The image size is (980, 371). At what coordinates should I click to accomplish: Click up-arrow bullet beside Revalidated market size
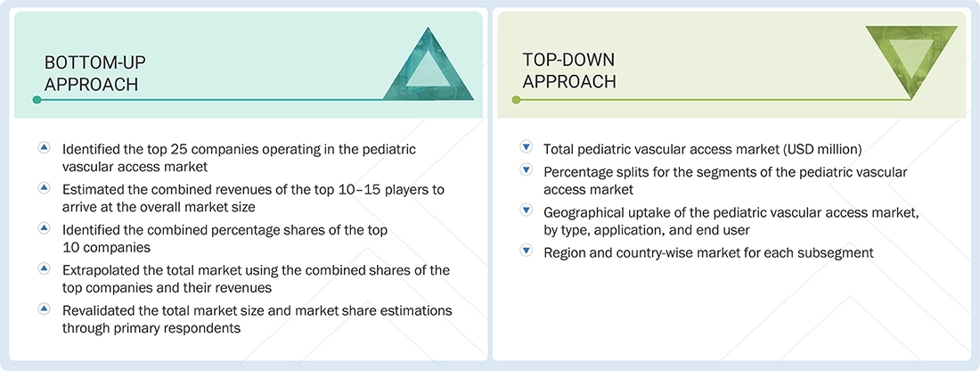point(44,309)
